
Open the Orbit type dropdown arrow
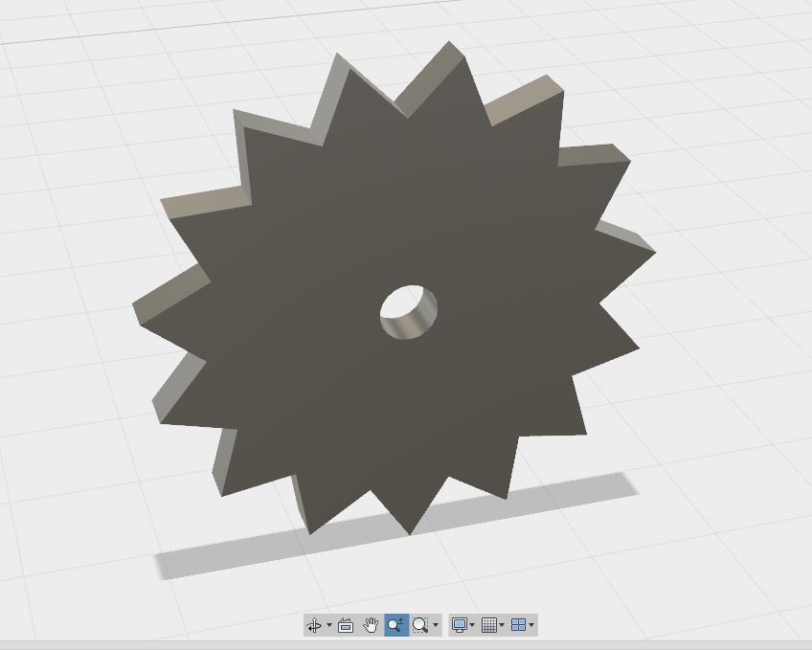coord(329,625)
